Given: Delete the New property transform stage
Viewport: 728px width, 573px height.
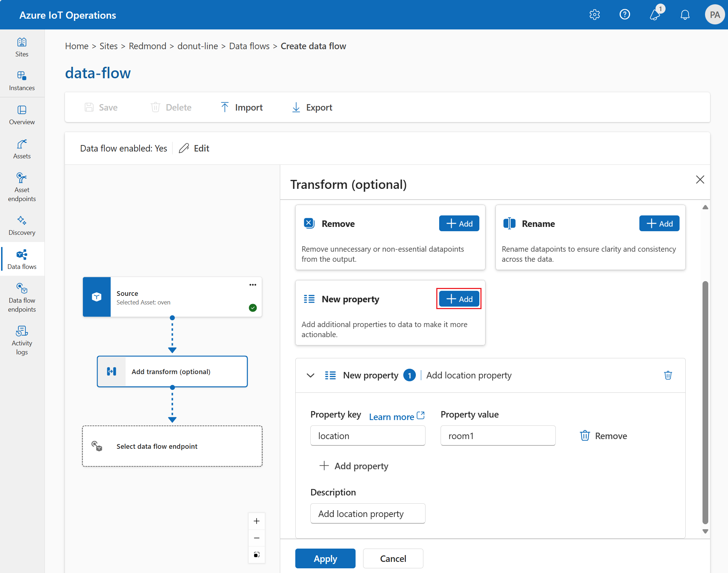Looking at the screenshot, I should point(668,375).
